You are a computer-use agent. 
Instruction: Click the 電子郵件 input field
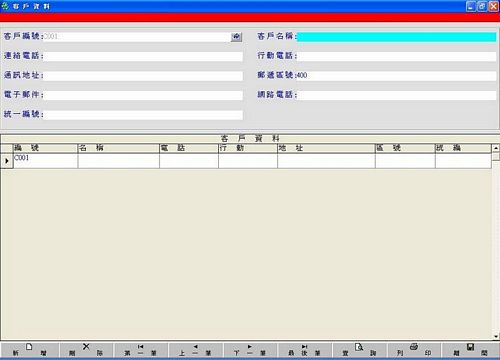pyautogui.click(x=143, y=95)
